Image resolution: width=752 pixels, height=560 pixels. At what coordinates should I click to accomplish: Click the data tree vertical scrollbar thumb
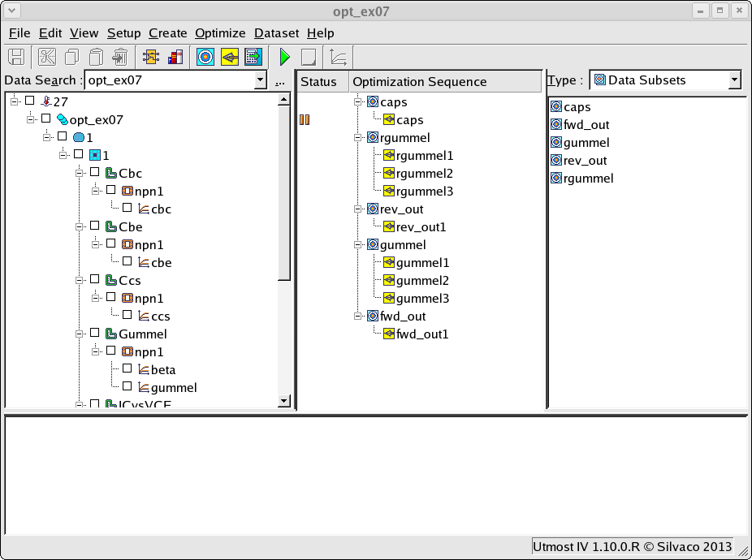click(x=284, y=193)
